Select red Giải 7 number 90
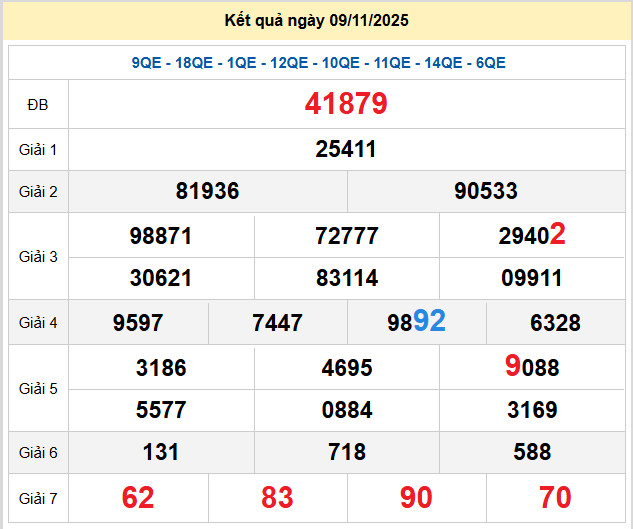This screenshot has height=529, width=633. click(416, 497)
